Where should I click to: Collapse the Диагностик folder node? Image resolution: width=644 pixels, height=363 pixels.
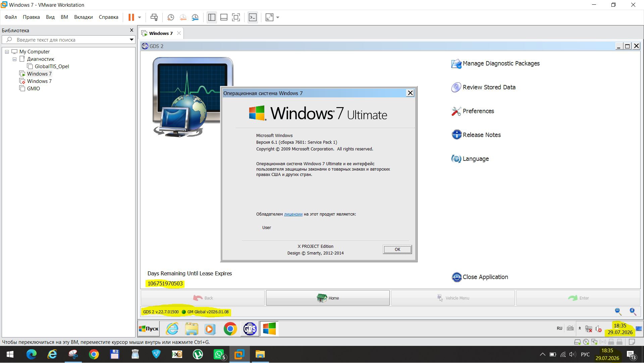[14, 59]
